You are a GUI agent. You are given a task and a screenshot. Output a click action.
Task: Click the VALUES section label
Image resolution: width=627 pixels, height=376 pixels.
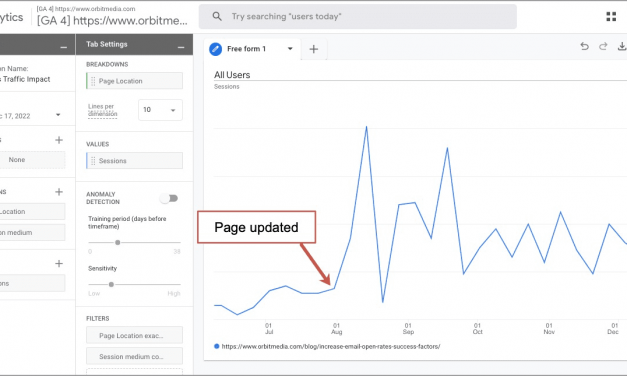point(98,144)
